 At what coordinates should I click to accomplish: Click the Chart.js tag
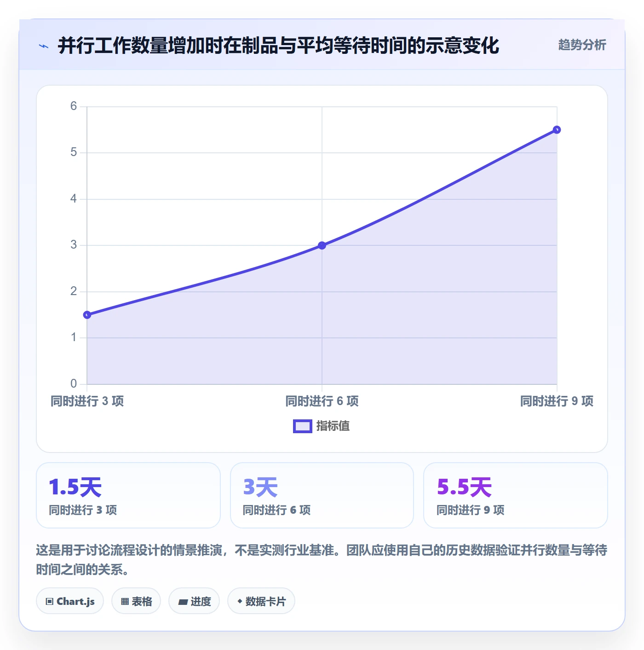click(70, 601)
